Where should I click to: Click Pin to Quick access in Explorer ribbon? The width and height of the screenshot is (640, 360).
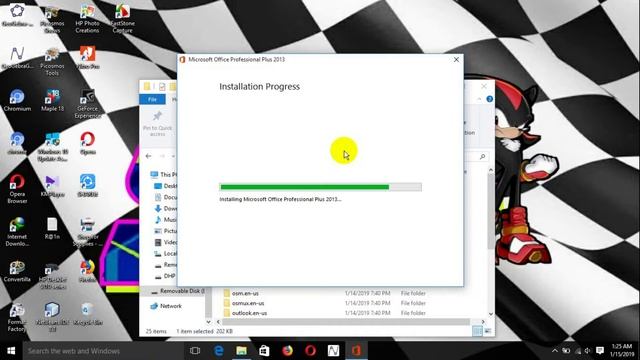(157, 123)
